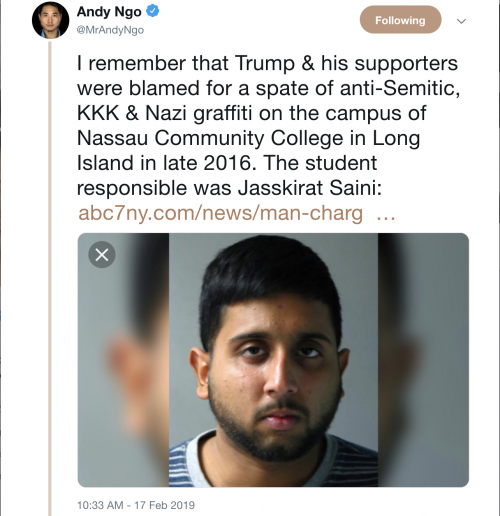The image size is (500, 516).
Task: Expand the truncated link ellipsis
Action: click(x=386, y=215)
